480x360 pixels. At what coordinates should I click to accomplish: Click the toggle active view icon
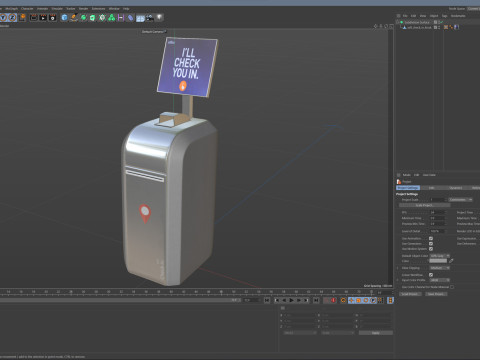click(391, 26)
